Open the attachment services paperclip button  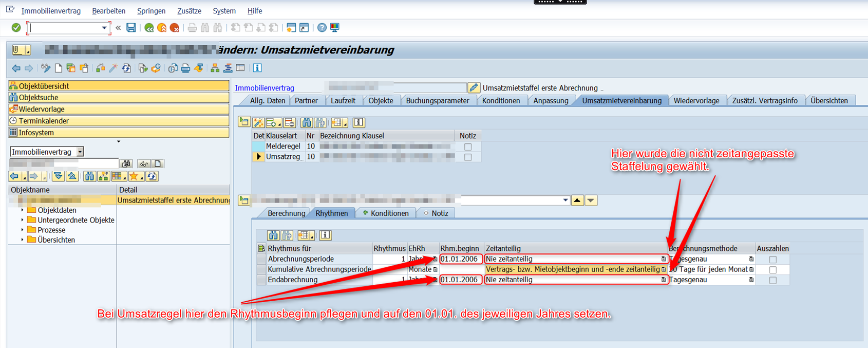(x=21, y=50)
